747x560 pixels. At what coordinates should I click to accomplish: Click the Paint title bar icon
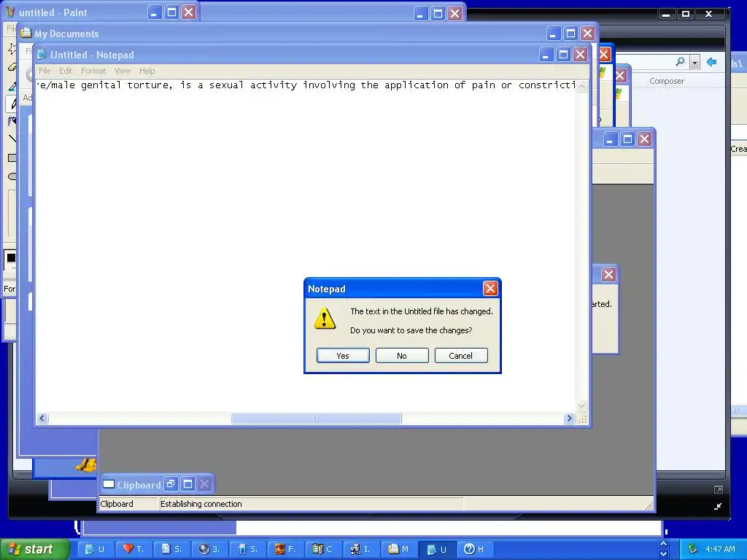tap(10, 12)
